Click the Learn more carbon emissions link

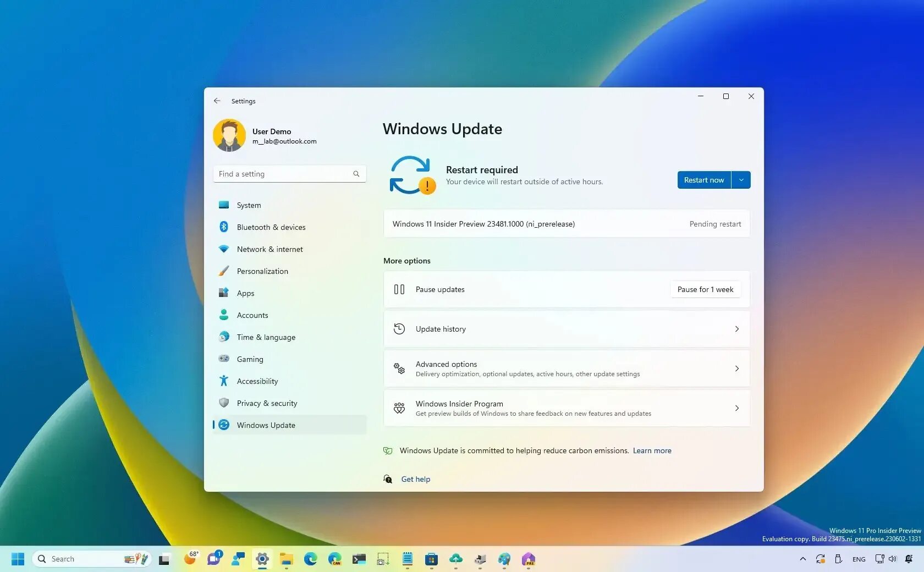(652, 450)
